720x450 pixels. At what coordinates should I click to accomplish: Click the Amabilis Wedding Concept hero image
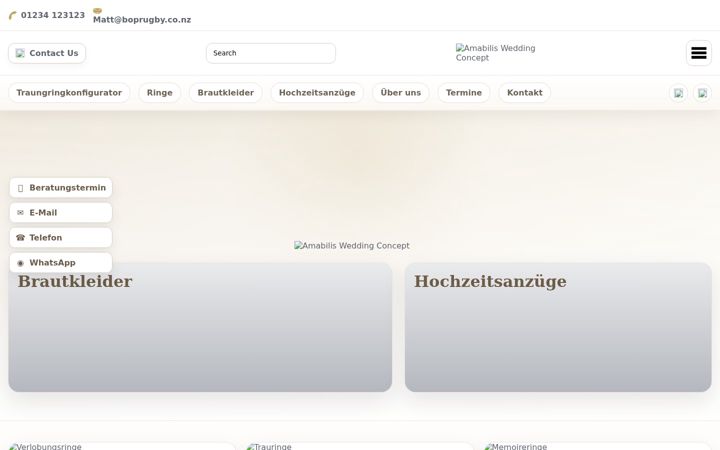[352, 246]
